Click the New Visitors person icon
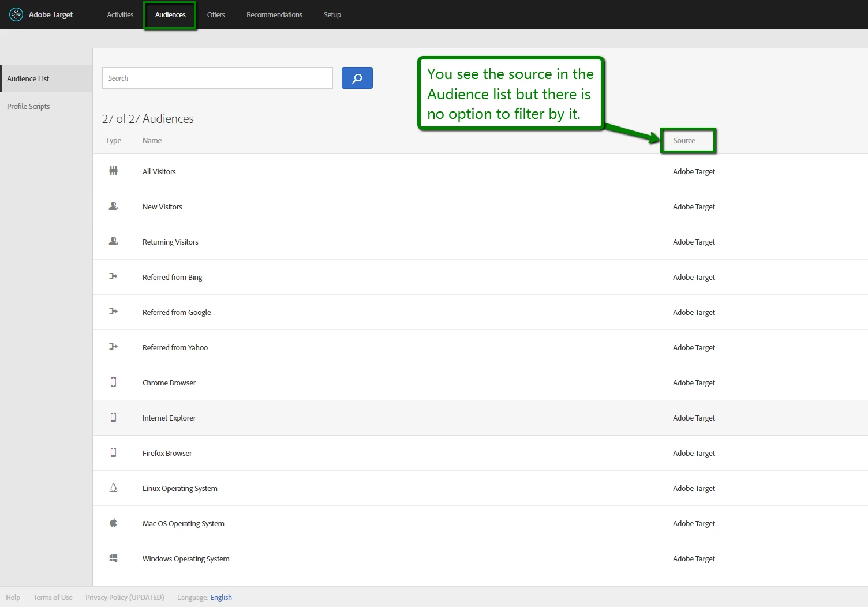868x607 pixels. [x=114, y=206]
